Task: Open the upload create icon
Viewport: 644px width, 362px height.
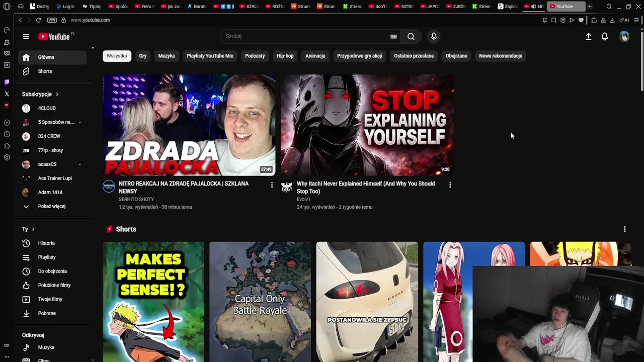Action: click(x=588, y=37)
